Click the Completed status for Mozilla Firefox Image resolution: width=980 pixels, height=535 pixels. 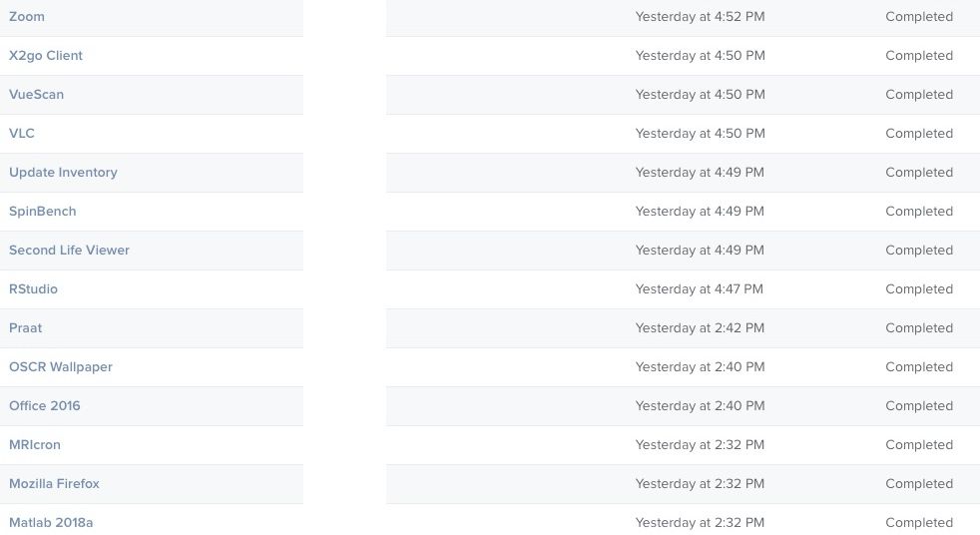[x=919, y=484]
